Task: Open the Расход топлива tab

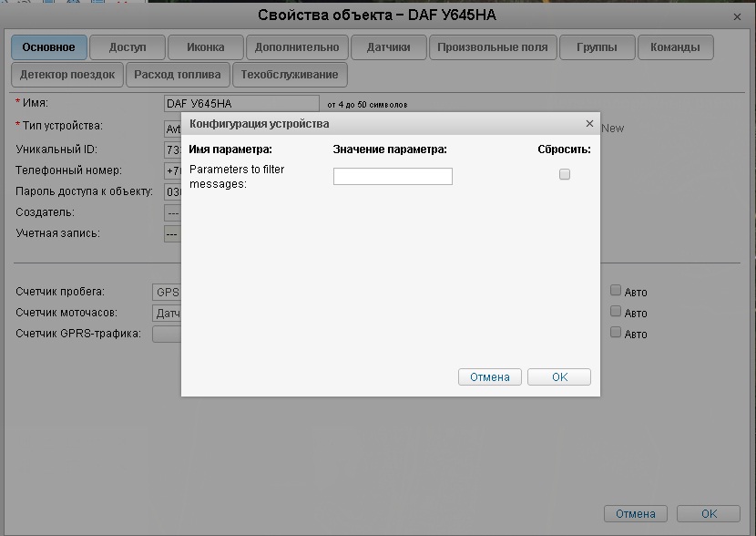Action: click(178, 75)
